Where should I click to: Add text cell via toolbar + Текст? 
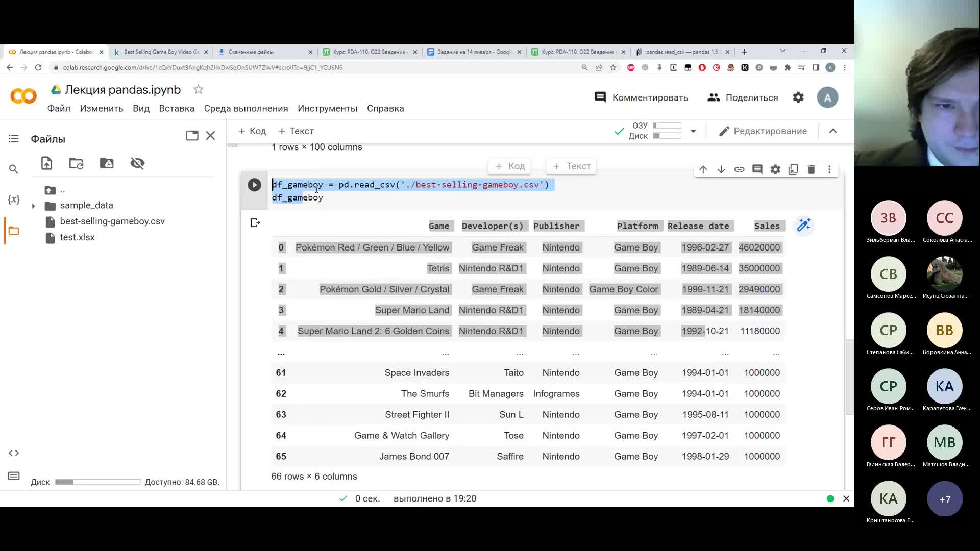coord(296,131)
